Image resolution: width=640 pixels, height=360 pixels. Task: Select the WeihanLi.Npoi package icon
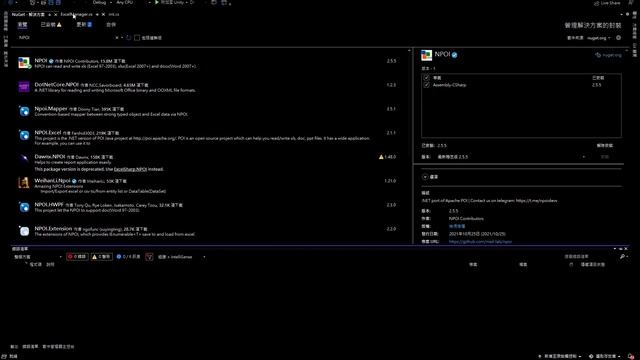[24, 182]
